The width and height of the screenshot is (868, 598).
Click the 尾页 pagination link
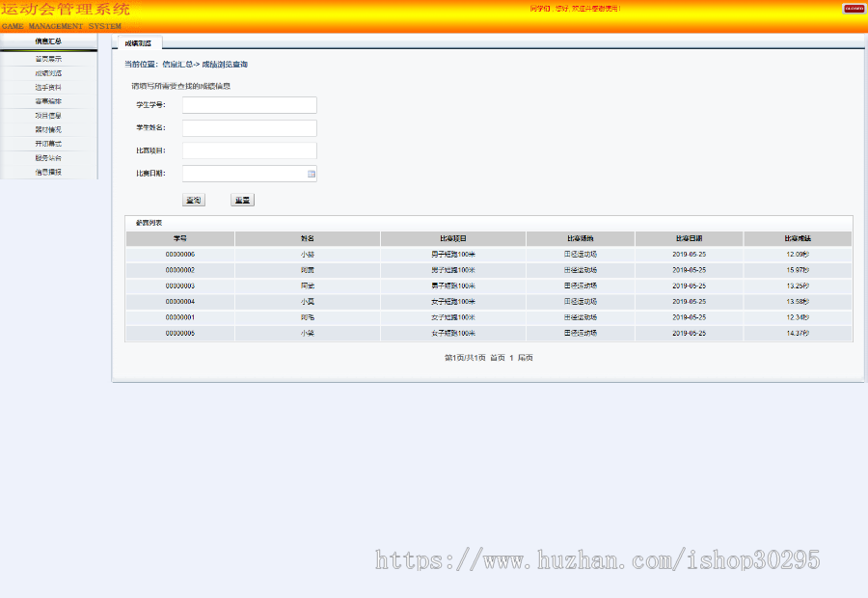(x=529, y=357)
